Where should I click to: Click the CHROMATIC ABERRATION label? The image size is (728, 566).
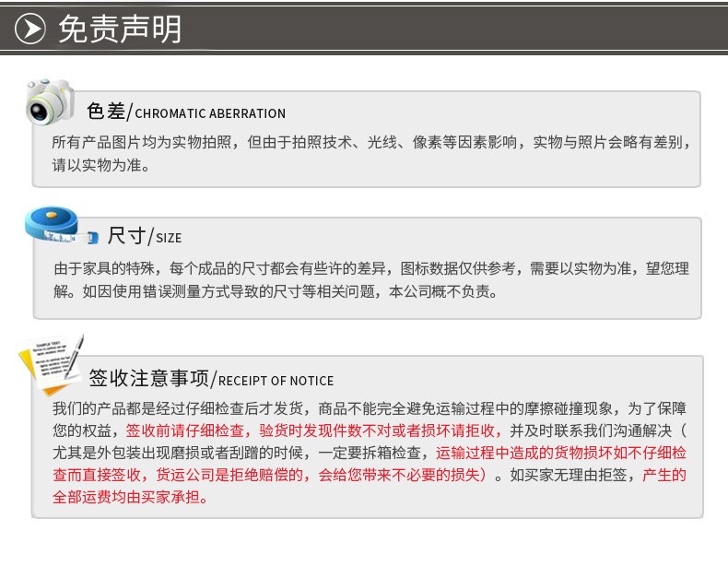tap(210, 113)
